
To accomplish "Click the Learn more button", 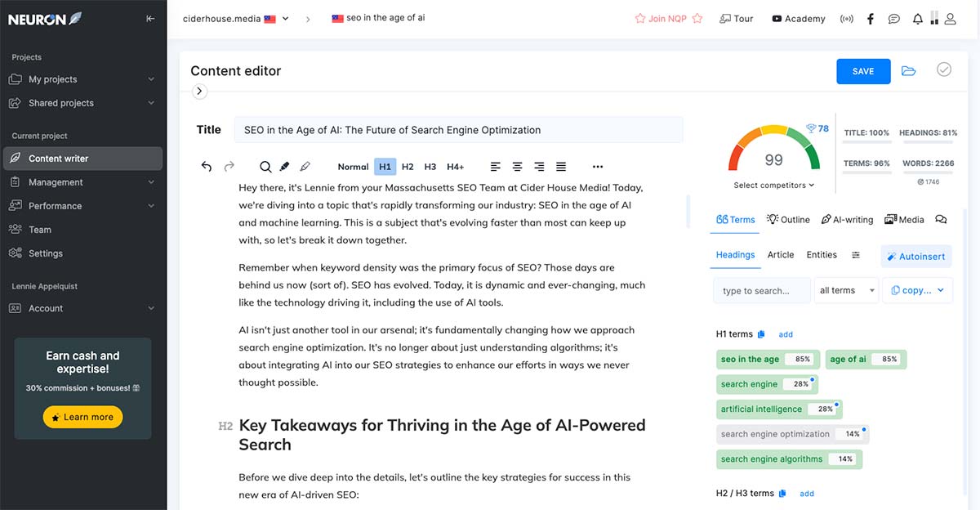I will pos(82,417).
